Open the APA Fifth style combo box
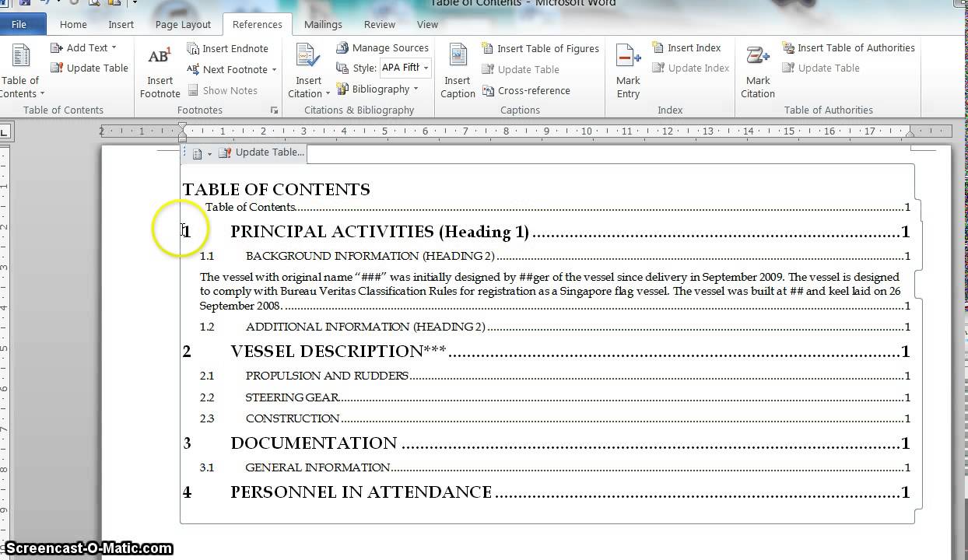 (405, 68)
